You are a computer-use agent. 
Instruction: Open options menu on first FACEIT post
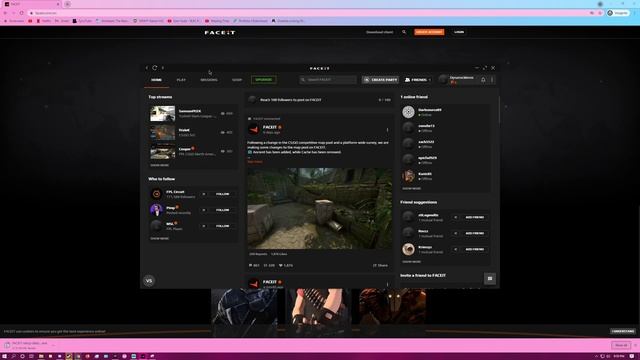coord(387,130)
